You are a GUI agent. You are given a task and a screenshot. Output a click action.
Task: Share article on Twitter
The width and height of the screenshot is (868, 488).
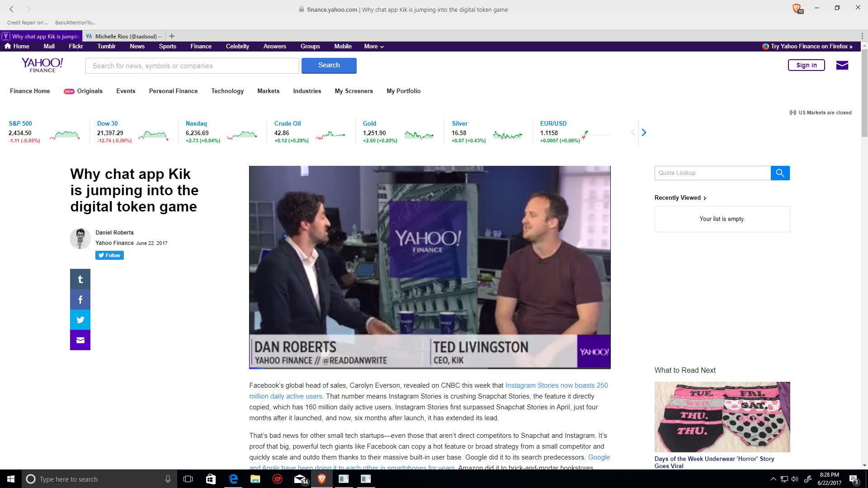80,320
